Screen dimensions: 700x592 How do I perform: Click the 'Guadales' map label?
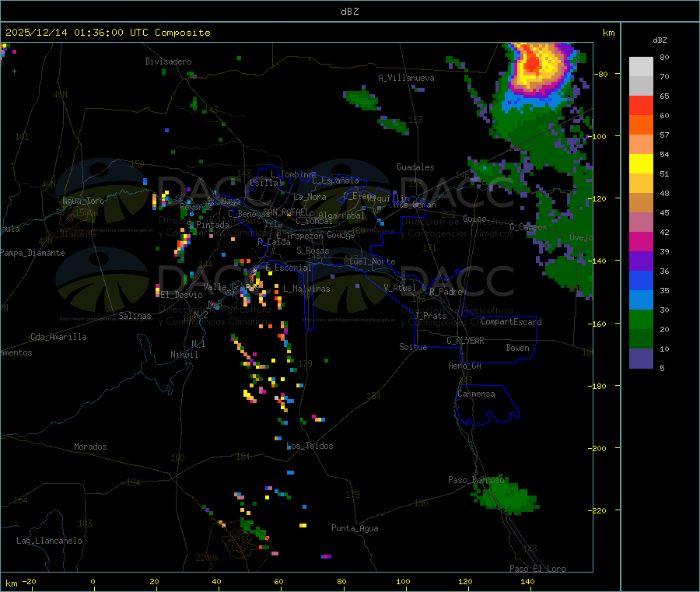click(415, 167)
